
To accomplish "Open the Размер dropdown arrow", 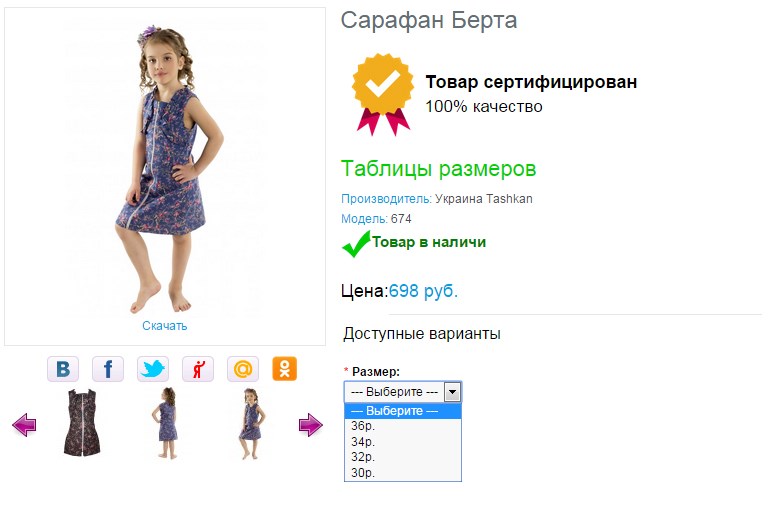I will [x=452, y=392].
